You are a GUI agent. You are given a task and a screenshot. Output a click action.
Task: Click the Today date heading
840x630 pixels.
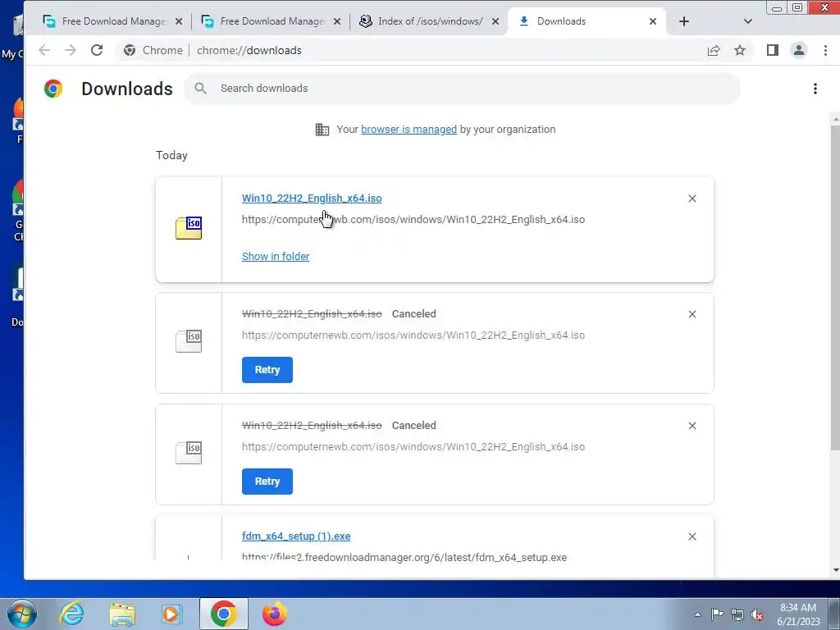171,155
